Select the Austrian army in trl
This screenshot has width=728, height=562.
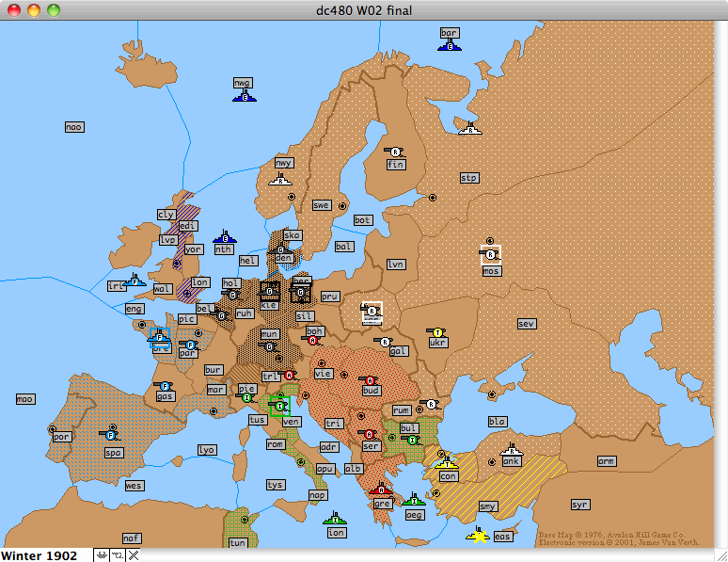(x=290, y=375)
